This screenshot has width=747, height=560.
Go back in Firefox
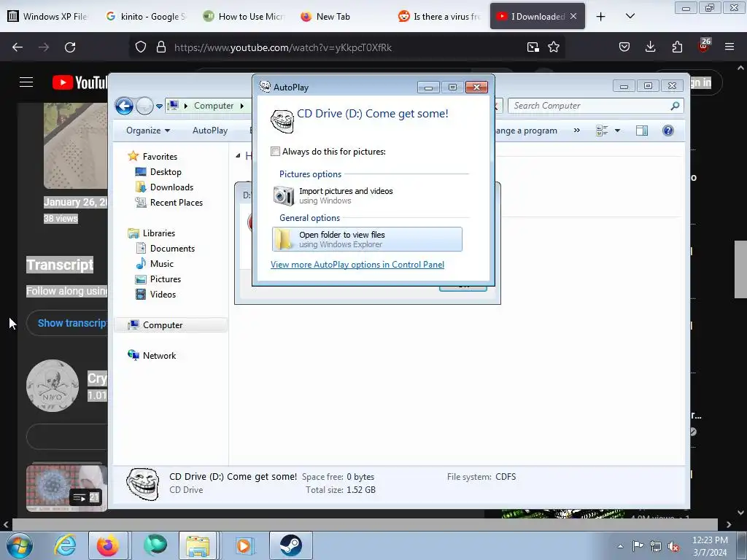click(18, 47)
